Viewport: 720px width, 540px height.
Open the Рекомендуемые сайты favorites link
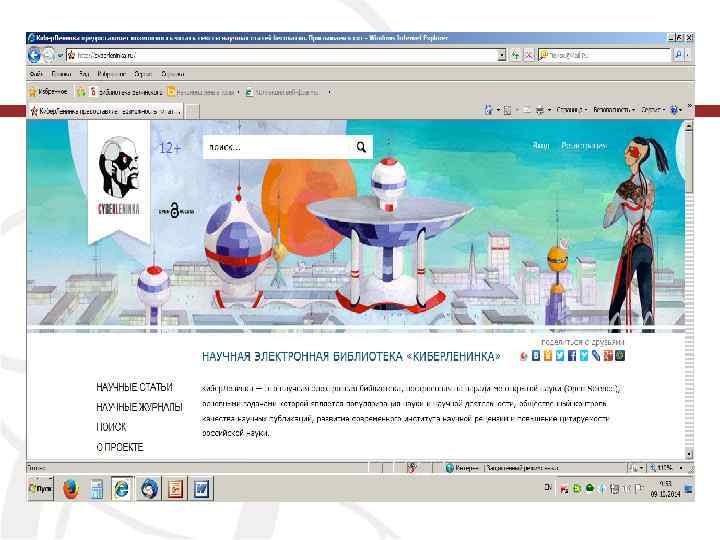click(x=203, y=92)
